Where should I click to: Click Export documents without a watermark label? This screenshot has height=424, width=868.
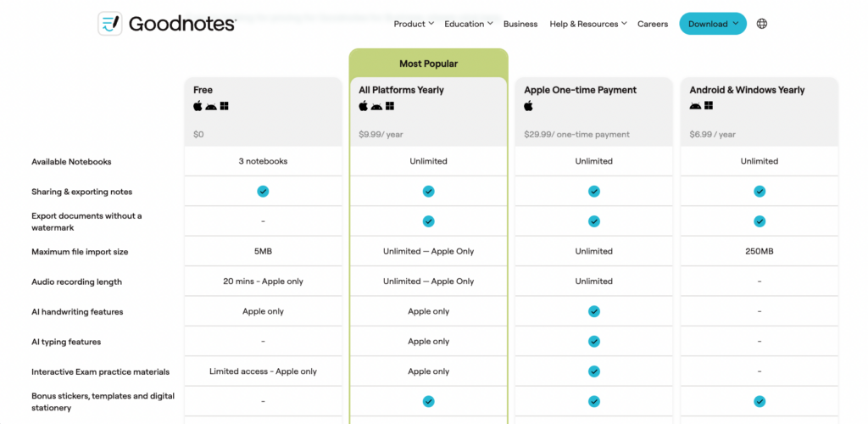[x=87, y=221]
